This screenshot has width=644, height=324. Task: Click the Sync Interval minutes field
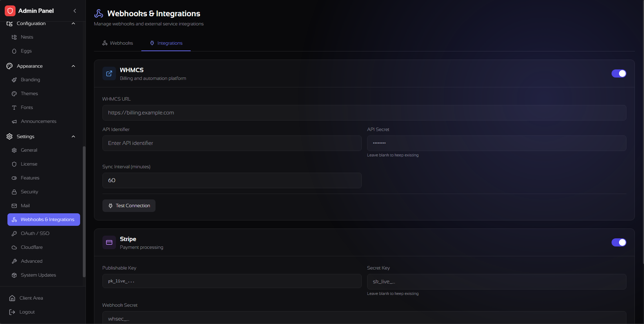[x=232, y=180]
